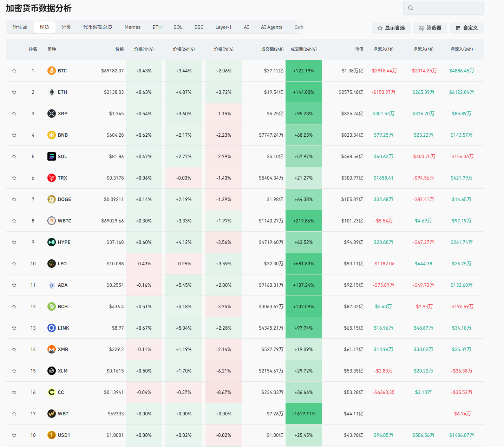Open the 筛选器 filter options

430,28
